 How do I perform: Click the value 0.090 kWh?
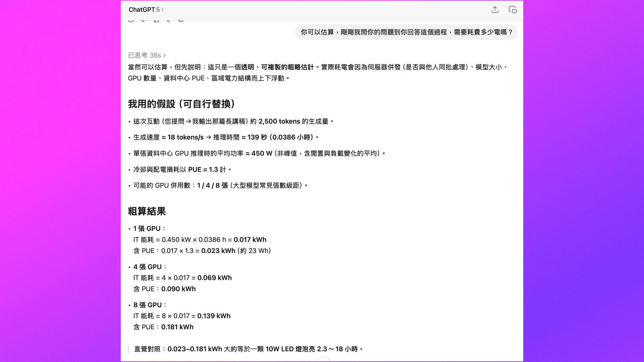coord(178,289)
